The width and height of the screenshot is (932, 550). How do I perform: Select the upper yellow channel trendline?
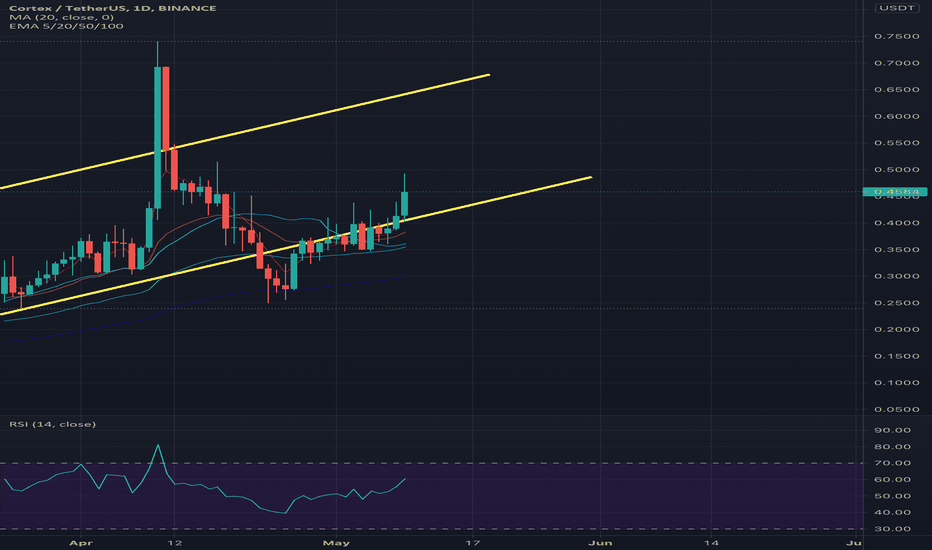click(245, 131)
